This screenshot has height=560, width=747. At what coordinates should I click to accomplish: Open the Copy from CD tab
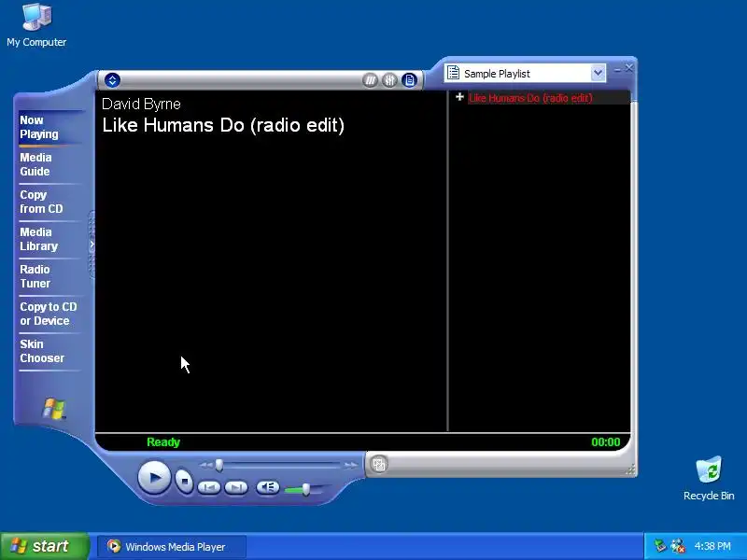point(41,202)
